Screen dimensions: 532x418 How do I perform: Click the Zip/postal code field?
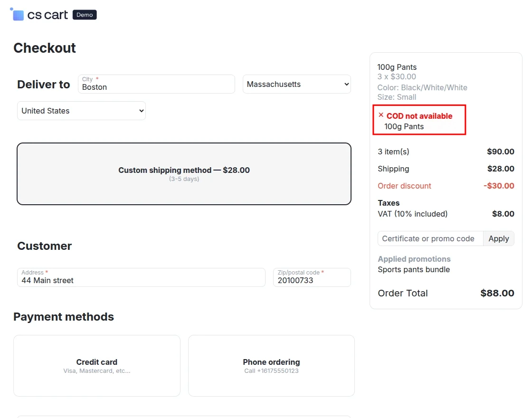312,280
